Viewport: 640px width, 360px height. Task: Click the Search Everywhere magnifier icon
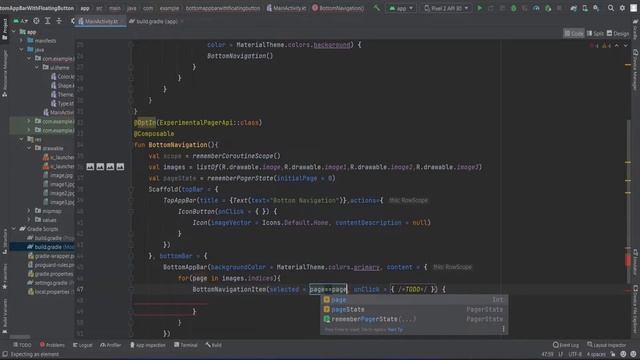pyautogui.click(x=611, y=8)
